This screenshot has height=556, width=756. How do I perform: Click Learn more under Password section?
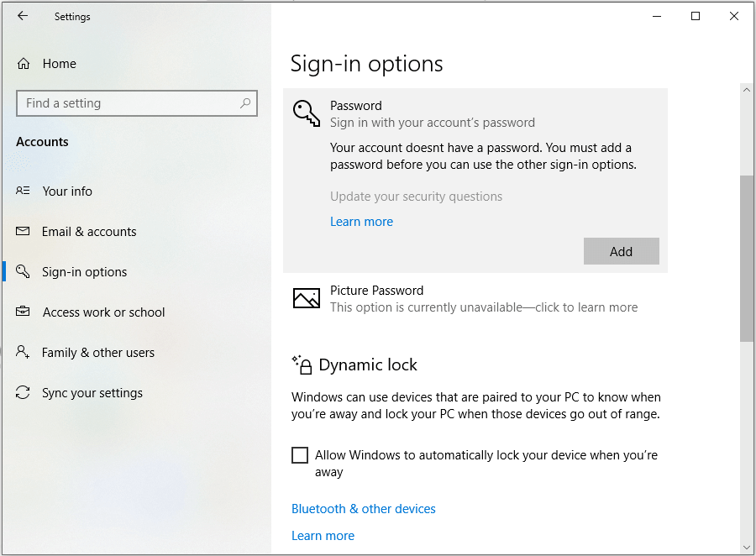pyautogui.click(x=361, y=222)
